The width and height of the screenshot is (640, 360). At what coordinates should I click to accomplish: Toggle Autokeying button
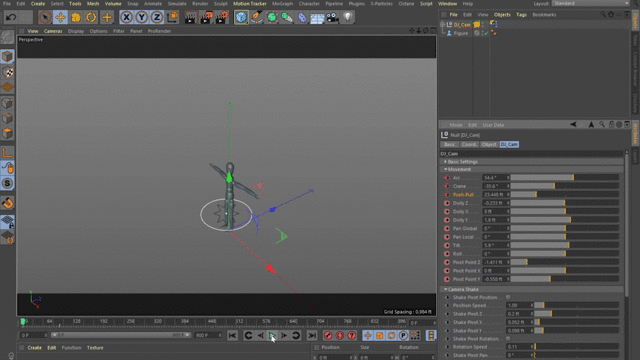(x=340, y=336)
